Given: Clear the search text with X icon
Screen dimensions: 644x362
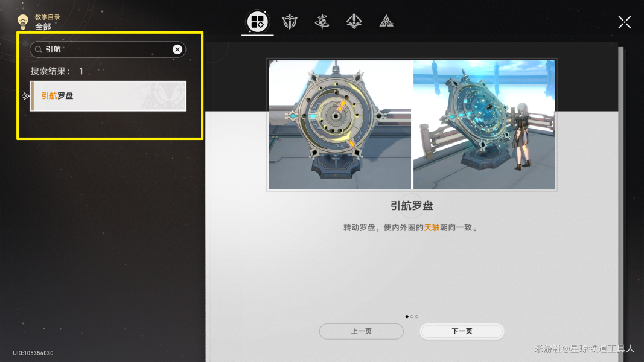Looking at the screenshot, I should [177, 49].
